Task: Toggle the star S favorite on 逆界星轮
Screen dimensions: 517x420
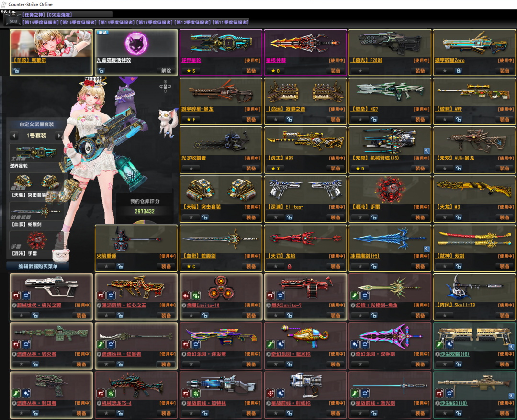Action: pos(191,70)
